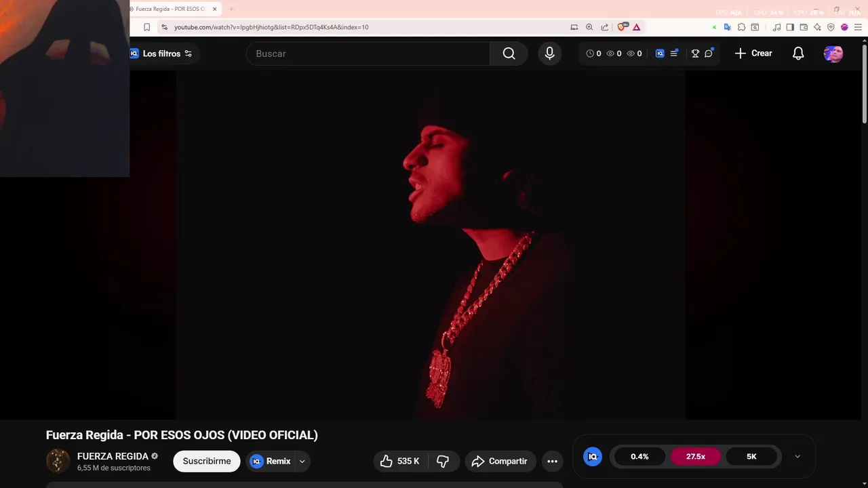The width and height of the screenshot is (868, 488).
Task: Click the Crear button
Action: tap(753, 54)
